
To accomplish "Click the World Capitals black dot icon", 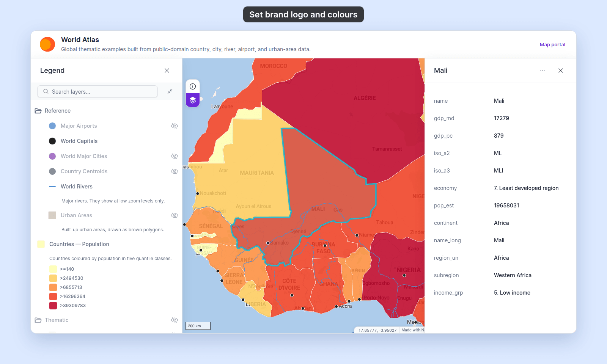I will (x=52, y=141).
